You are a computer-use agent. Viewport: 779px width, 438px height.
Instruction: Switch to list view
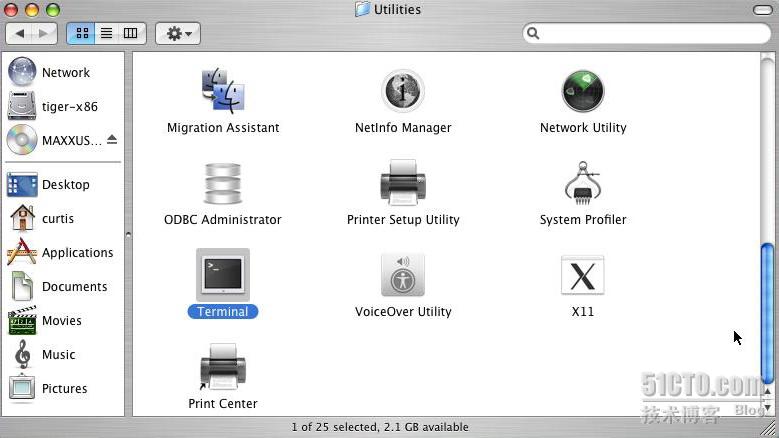point(106,33)
